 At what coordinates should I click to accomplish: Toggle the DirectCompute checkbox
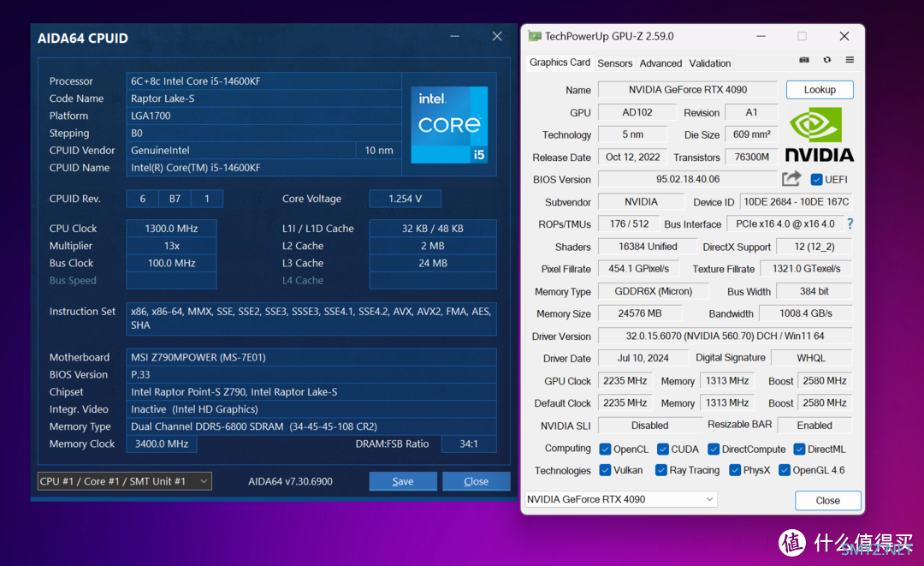pyautogui.click(x=713, y=450)
